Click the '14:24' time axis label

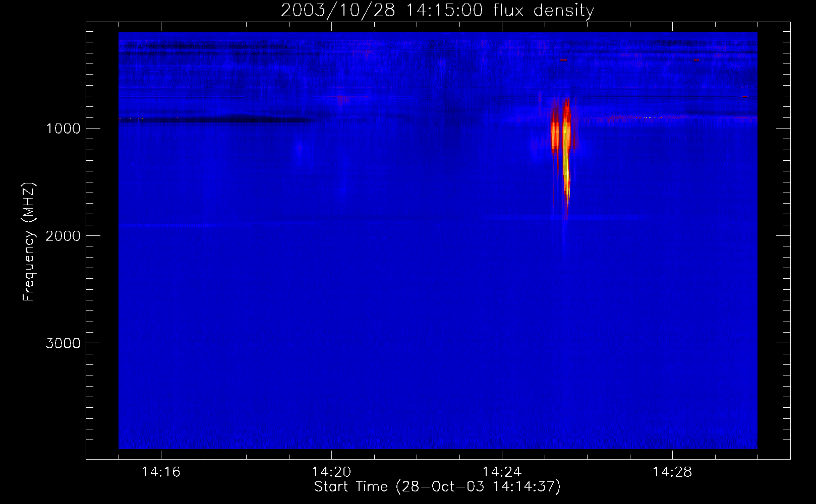pos(502,472)
